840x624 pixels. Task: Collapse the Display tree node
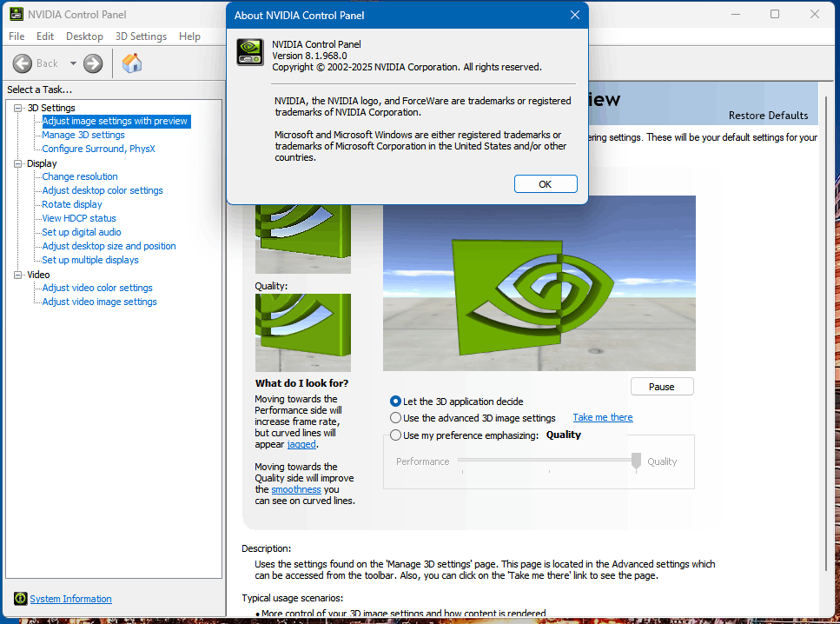point(17,163)
